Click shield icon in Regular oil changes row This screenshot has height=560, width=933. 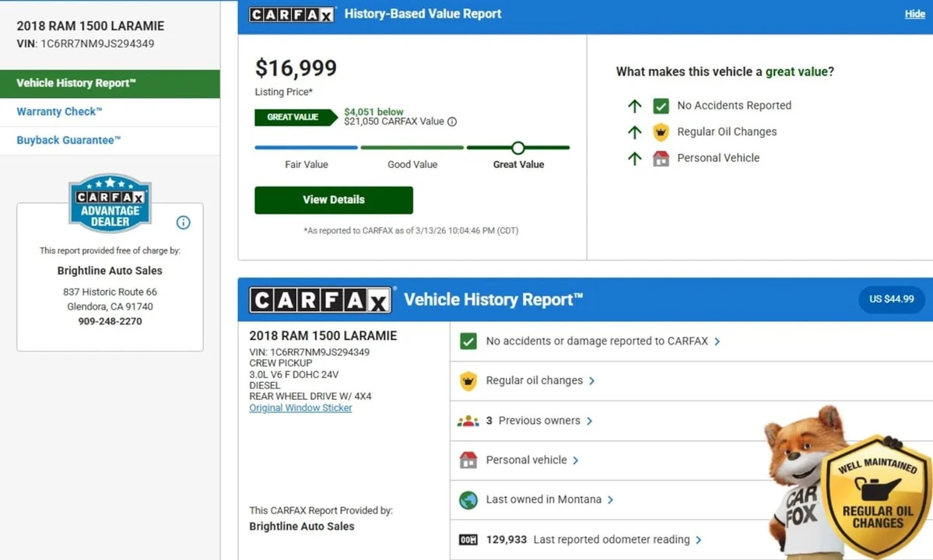[x=468, y=381]
